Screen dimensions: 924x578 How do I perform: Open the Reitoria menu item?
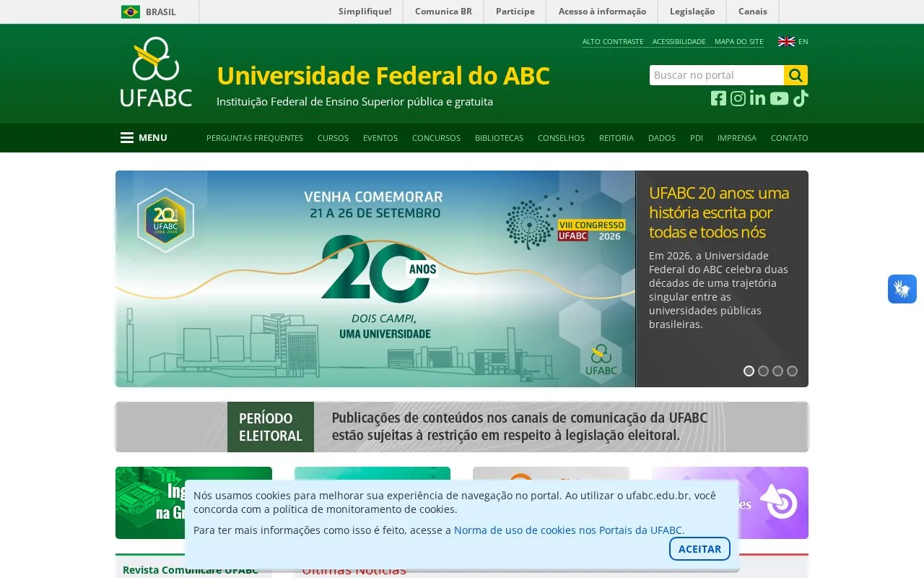[616, 138]
